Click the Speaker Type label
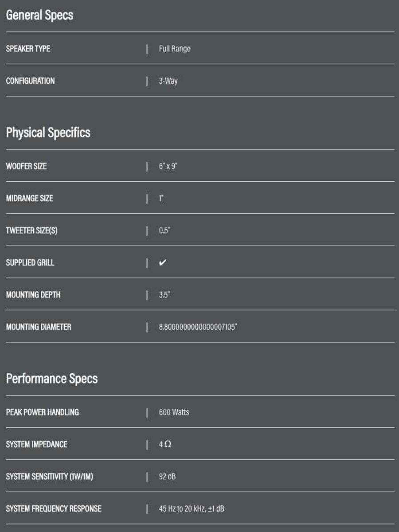The width and height of the screenshot is (399, 532). [x=28, y=49]
